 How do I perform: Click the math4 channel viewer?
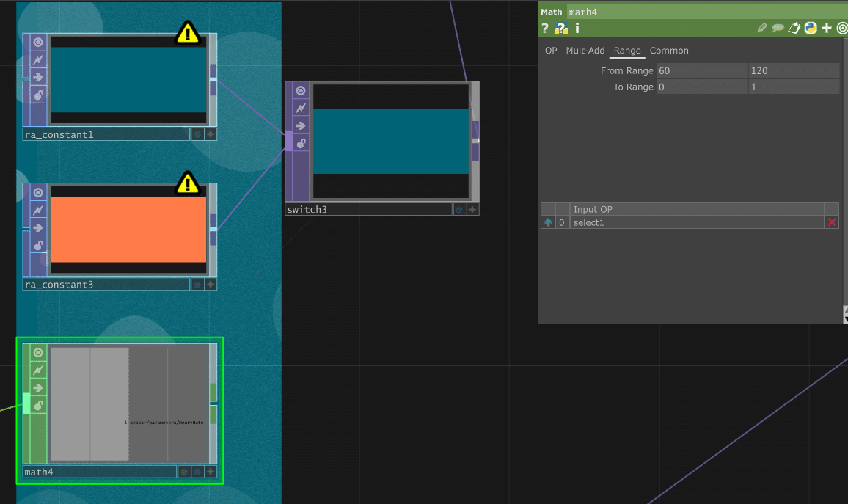point(130,404)
